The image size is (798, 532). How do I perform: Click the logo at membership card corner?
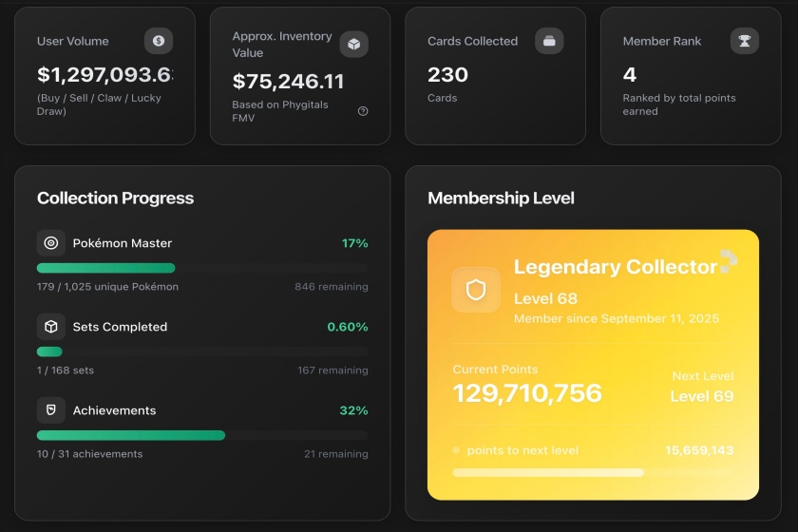click(x=729, y=261)
